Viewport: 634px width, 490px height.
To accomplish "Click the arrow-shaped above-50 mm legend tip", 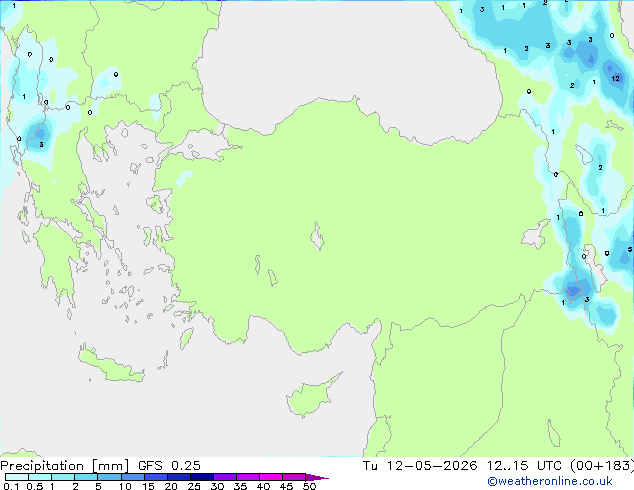I will 317,477.
